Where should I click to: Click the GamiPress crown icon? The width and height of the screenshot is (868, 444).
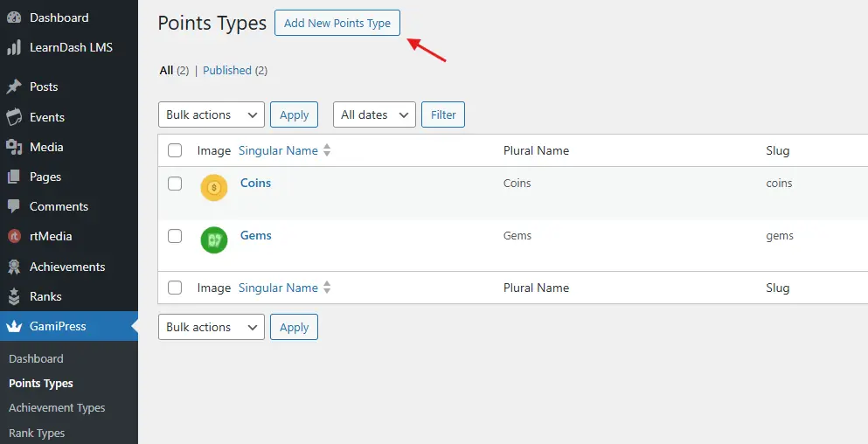[x=14, y=326]
